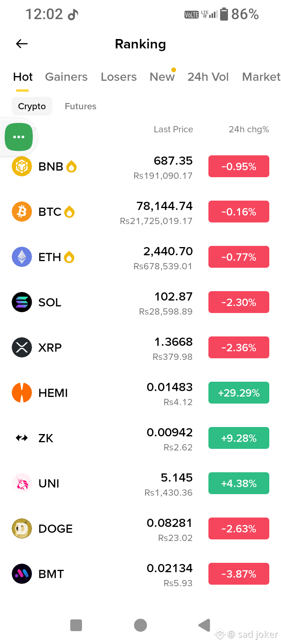Tap the XRP coin logo
This screenshot has width=281, height=644.
(x=22, y=347)
